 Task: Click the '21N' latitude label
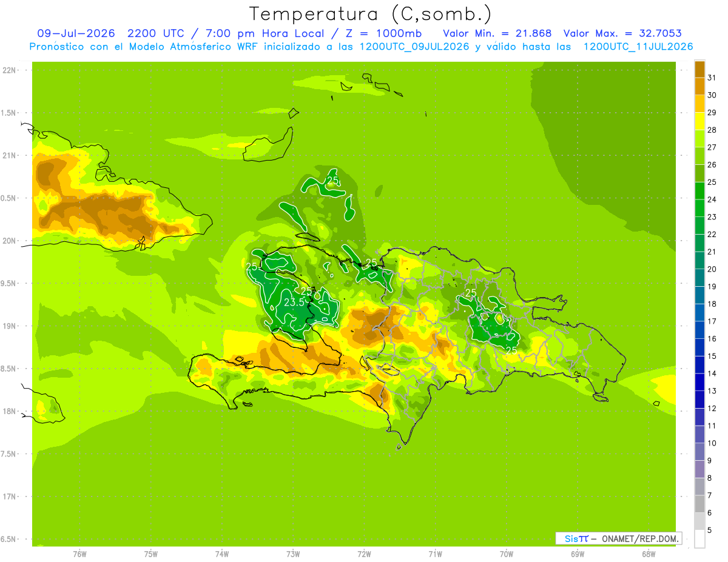point(8,155)
